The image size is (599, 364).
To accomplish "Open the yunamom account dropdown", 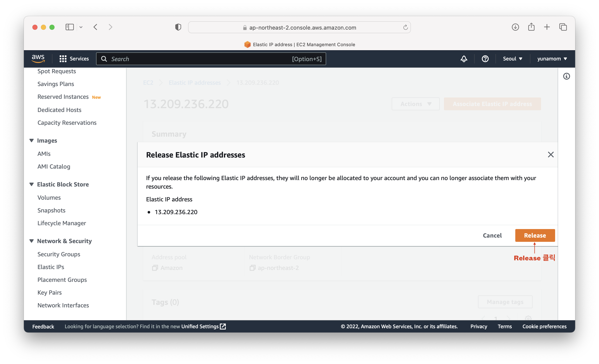I will pos(552,59).
